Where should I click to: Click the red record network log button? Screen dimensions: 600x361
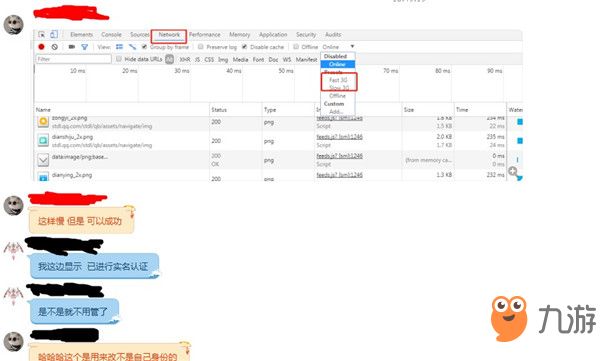[41, 47]
